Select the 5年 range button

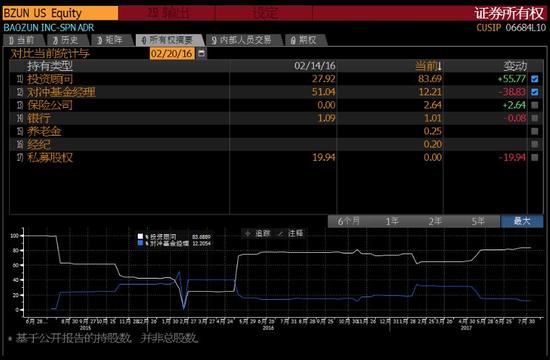click(478, 221)
